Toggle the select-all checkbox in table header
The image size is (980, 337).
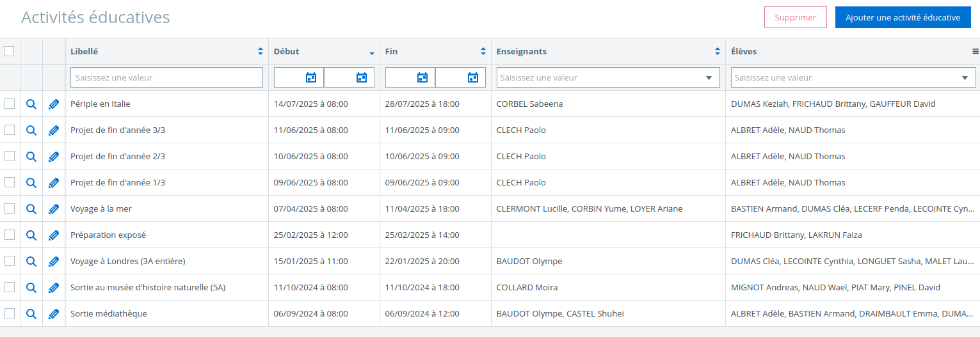click(9, 51)
